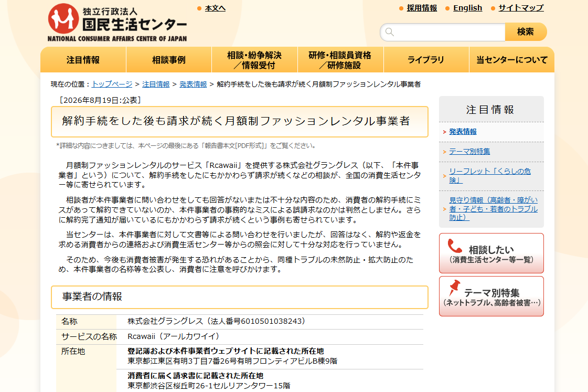The height and width of the screenshot is (392, 588).
Task: Focus the site search input field
Action: (443, 32)
